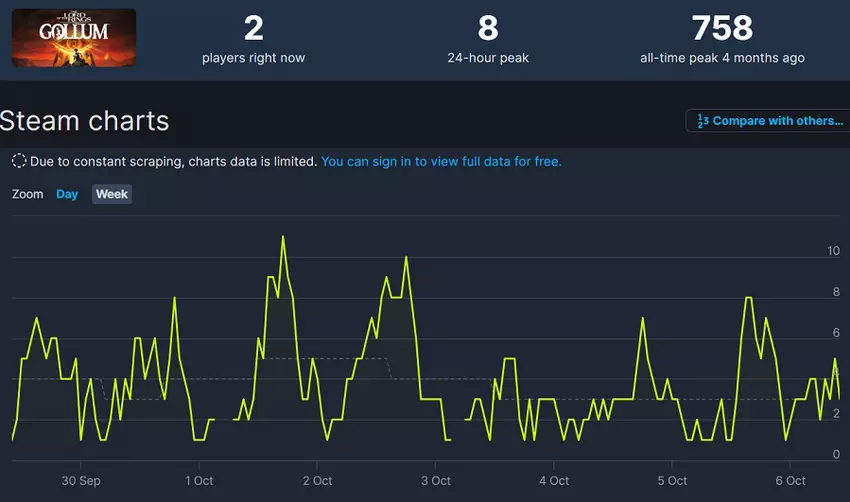Switch chart zoom to Day
Viewport: 850px width, 502px height.
pyautogui.click(x=67, y=194)
